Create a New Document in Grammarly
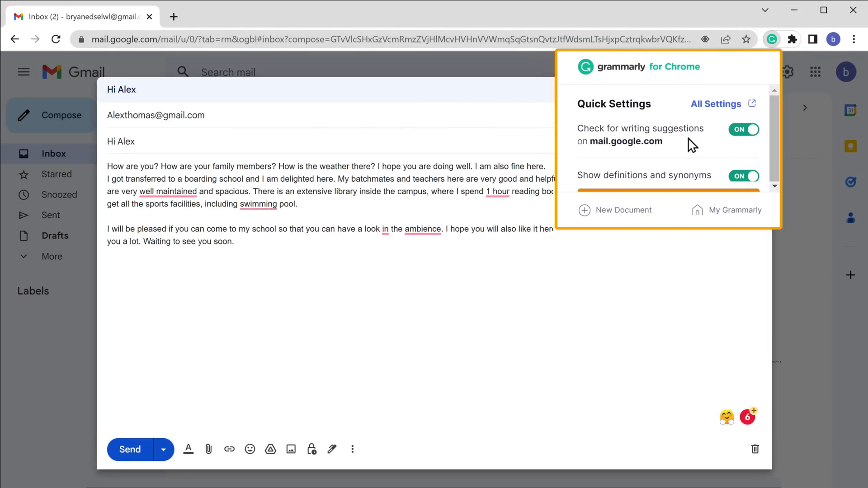The height and width of the screenshot is (488, 868). tap(615, 210)
